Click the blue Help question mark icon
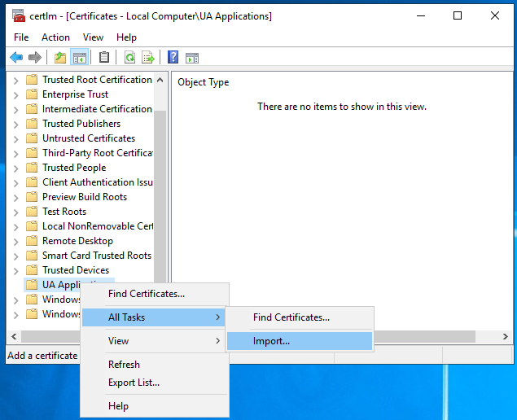The image size is (517, 420). [x=173, y=57]
